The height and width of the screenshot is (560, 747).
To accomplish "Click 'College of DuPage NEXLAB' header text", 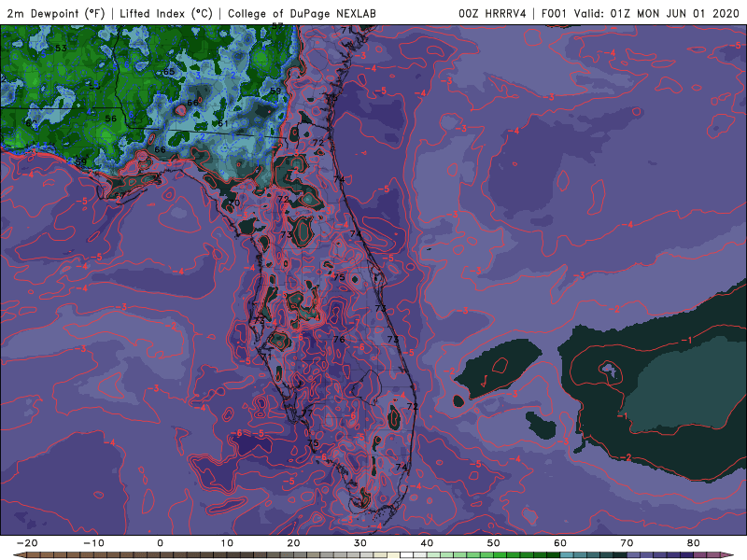I will coord(302,13).
